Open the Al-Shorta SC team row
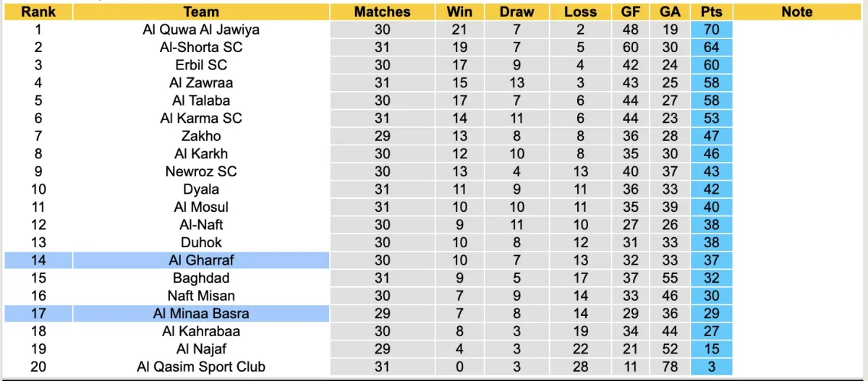 pyautogui.click(x=201, y=48)
